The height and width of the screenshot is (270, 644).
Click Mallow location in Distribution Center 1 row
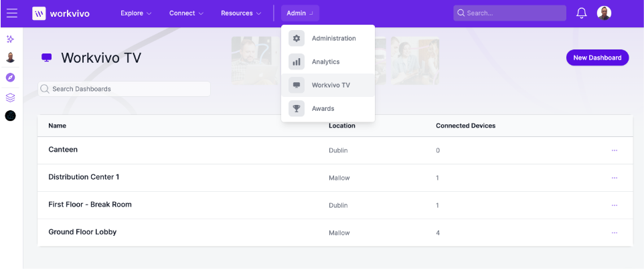[339, 178]
